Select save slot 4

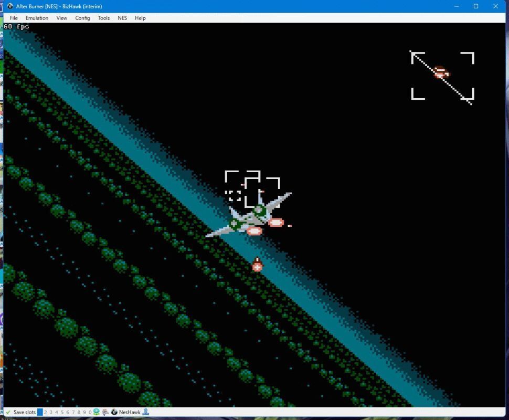[57, 412]
